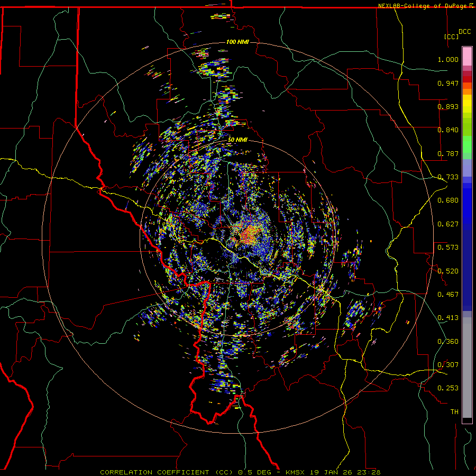Viewport: 476px width, 476px height.
Task: Click the gray segment of the color bar
Action: [467, 368]
